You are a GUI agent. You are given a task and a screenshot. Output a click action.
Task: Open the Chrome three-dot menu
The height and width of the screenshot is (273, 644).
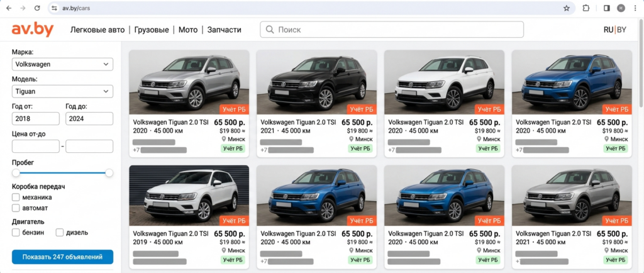tap(635, 8)
